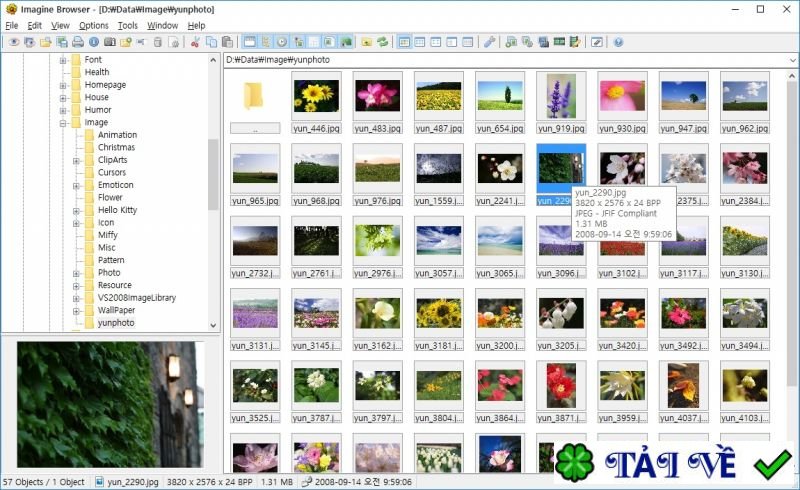
Task: Click the paste clipboard icon
Action: coord(228,42)
